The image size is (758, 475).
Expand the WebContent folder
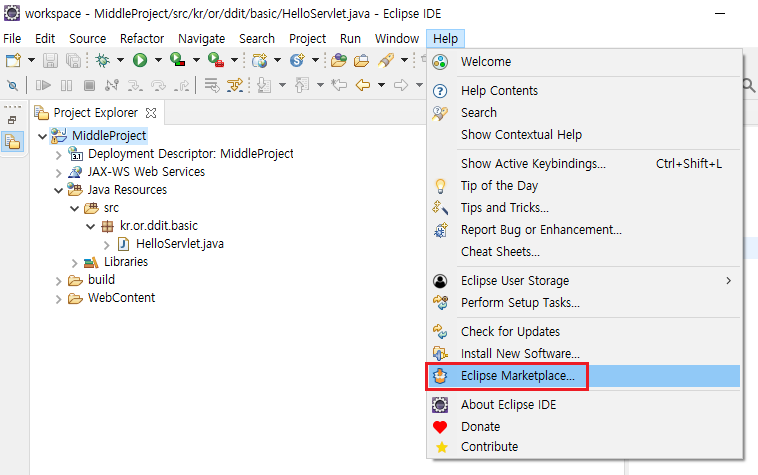pos(58,299)
